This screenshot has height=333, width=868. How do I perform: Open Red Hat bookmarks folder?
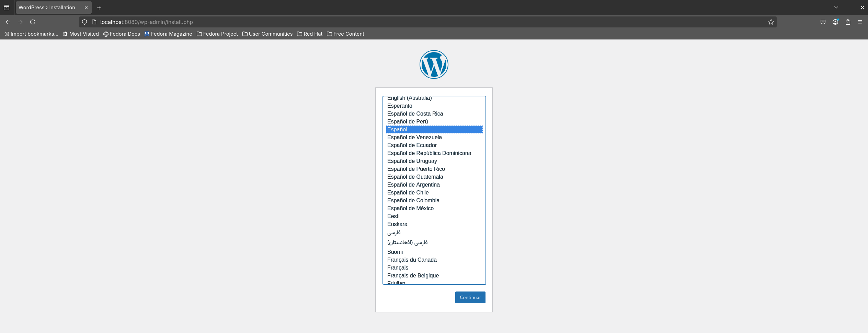[310, 34]
